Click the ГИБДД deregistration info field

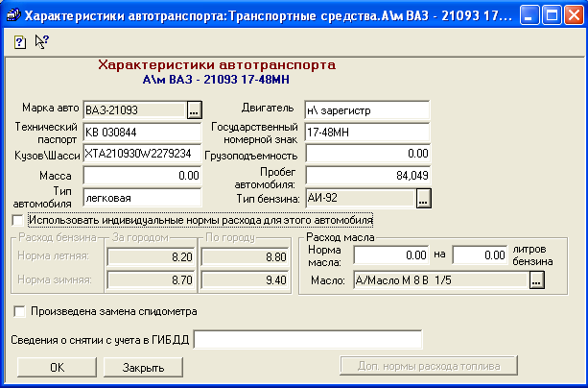pyautogui.click(x=308, y=340)
